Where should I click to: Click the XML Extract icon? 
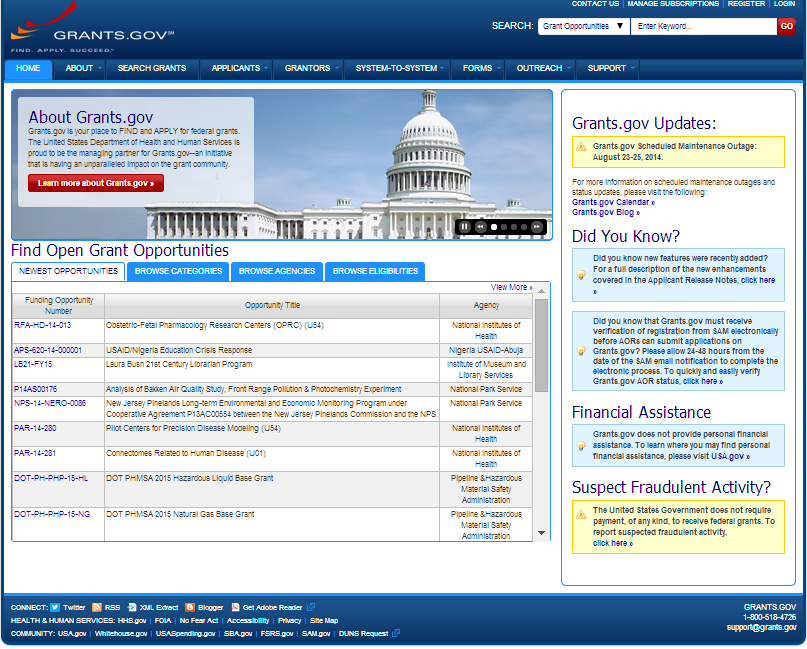click(x=132, y=607)
